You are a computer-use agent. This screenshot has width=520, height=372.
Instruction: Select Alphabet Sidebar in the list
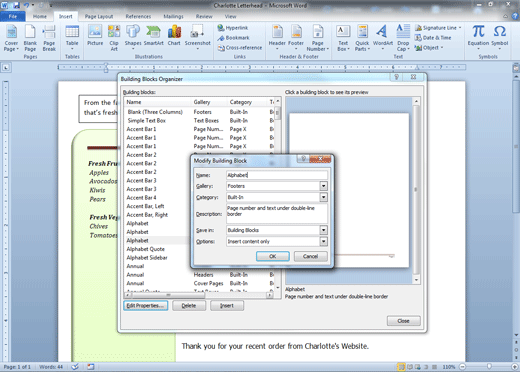click(147, 258)
